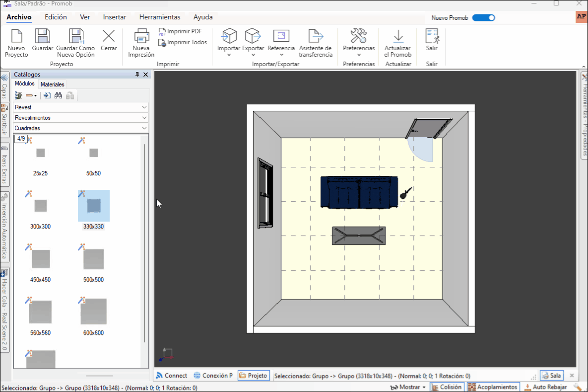Click the AF user badge
Viewport: 588px width, 392px height.
(581, 17)
